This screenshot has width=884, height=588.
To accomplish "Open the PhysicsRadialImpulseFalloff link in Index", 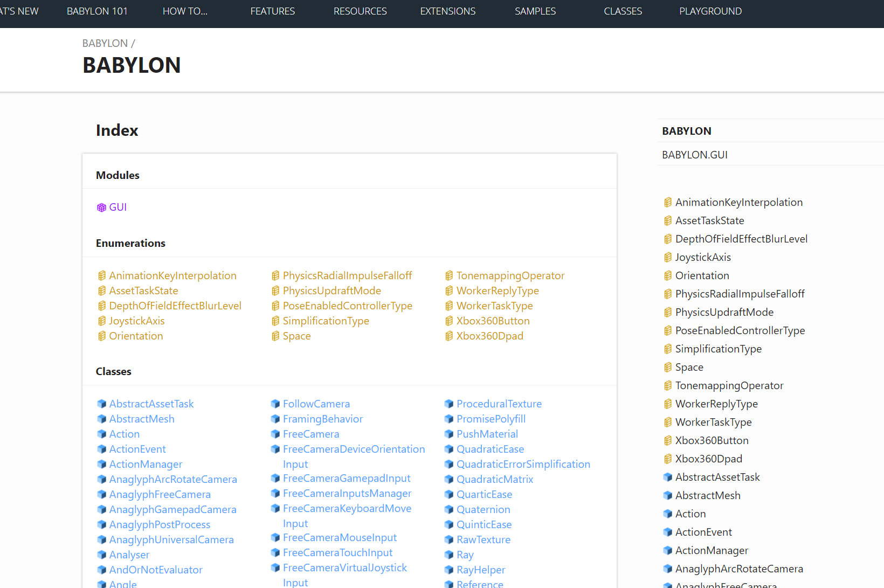I will pos(347,276).
